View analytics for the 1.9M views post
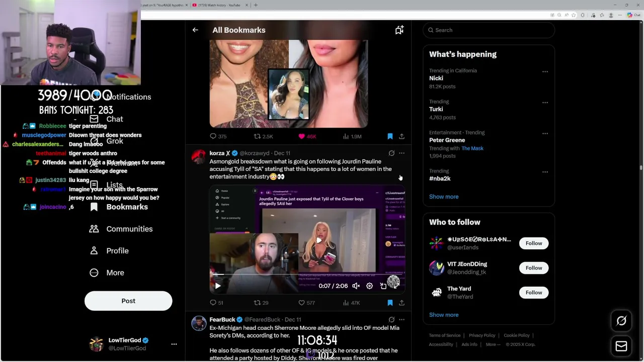This screenshot has height=362, width=644. point(352,136)
